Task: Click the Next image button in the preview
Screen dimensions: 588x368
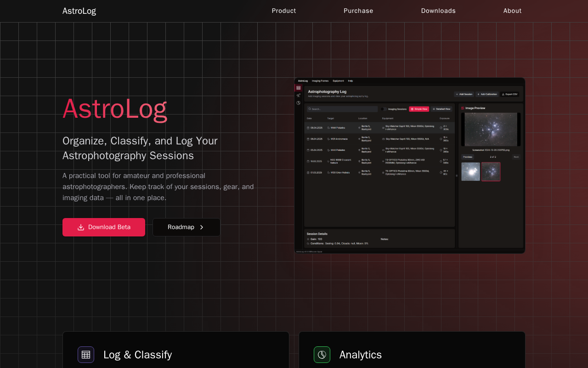Action: [516, 157]
